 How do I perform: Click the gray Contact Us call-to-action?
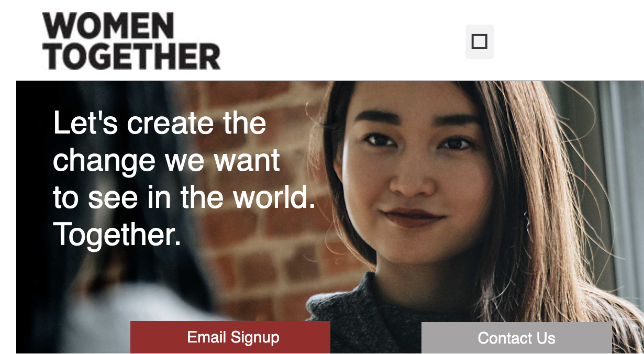517,338
